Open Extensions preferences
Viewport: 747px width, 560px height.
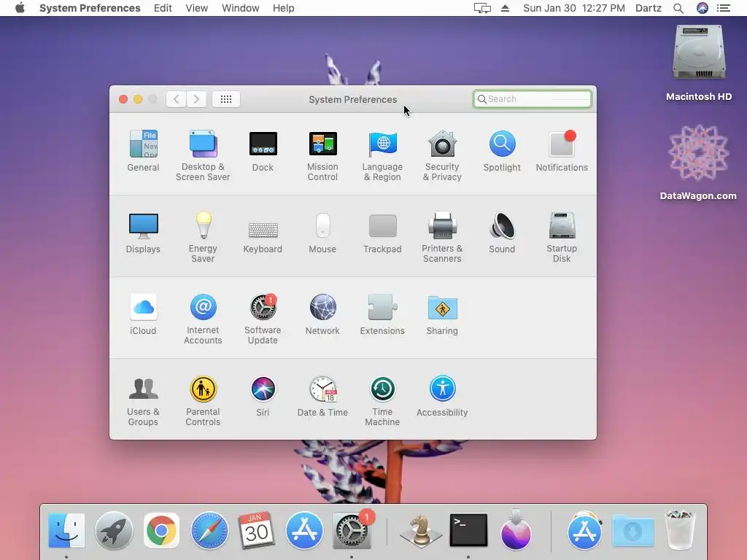[x=382, y=314]
